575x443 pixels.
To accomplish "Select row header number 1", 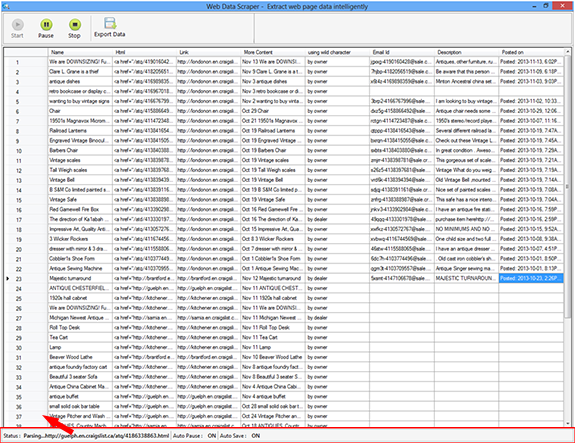I will [x=26, y=62].
